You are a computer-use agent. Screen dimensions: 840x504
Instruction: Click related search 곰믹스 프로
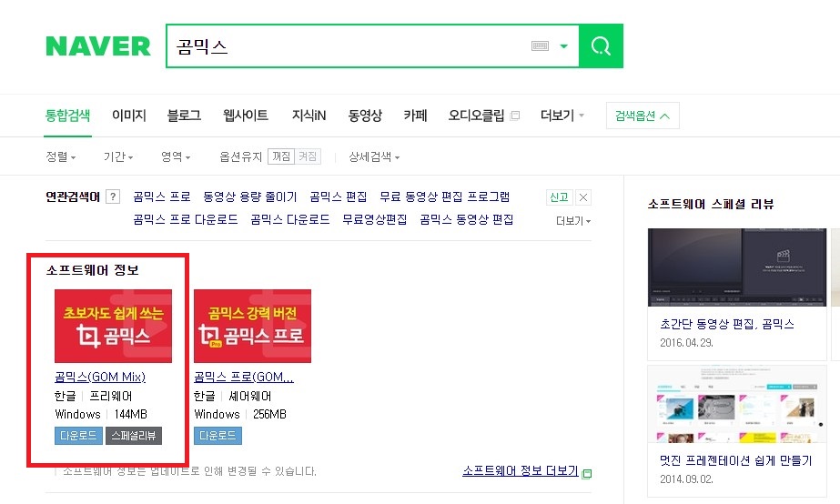(162, 197)
